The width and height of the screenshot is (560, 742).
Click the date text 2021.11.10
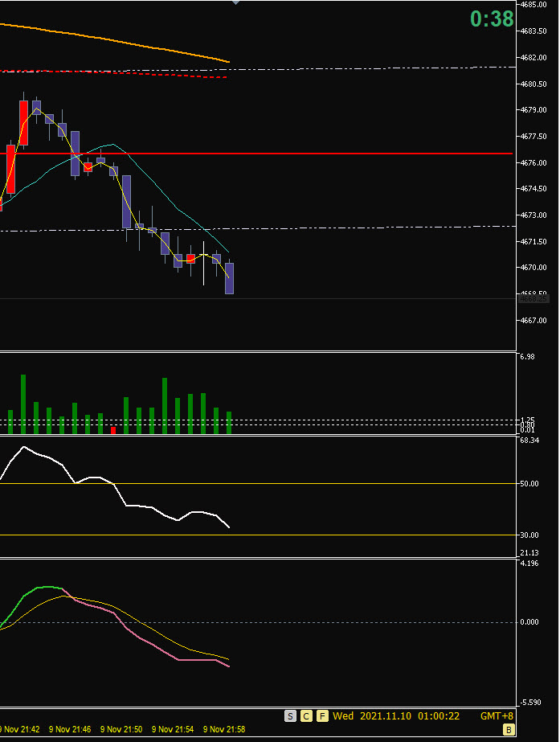click(386, 716)
